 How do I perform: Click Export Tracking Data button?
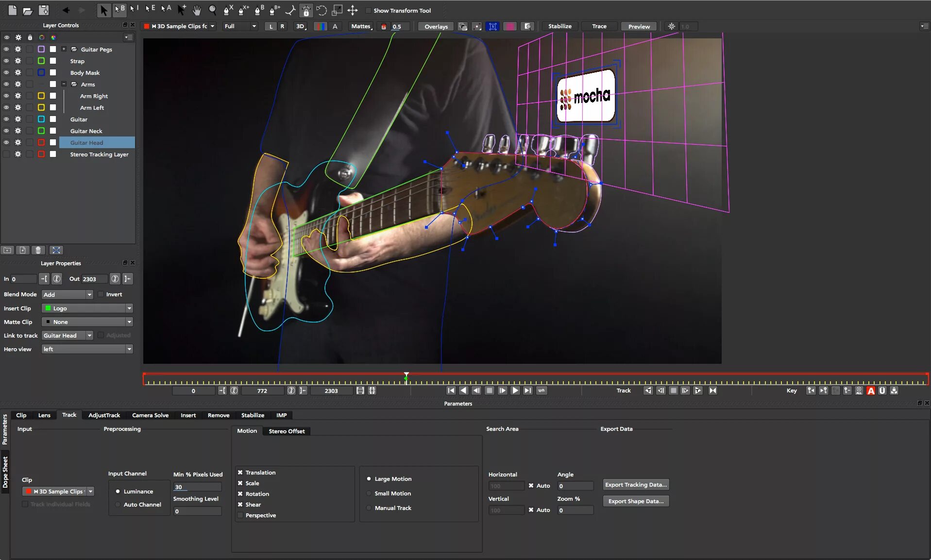coord(636,485)
